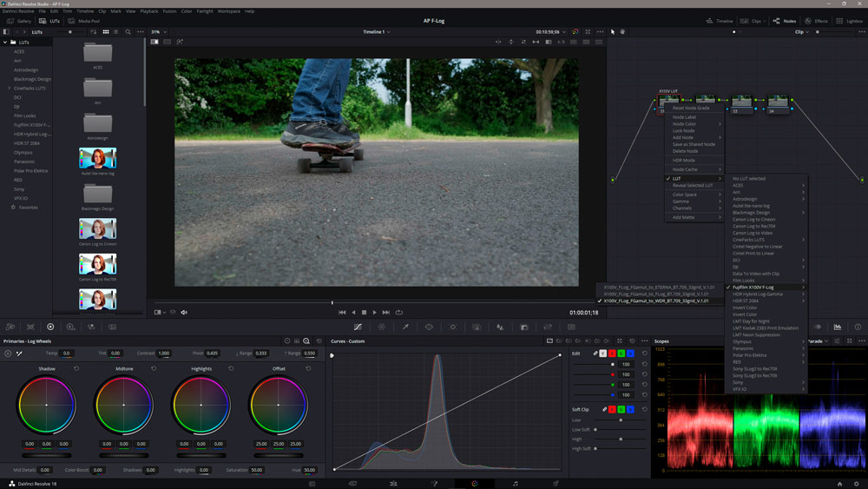Open the Timeline 1 name dropdown
Image resolution: width=868 pixels, height=489 pixels.
pos(377,32)
